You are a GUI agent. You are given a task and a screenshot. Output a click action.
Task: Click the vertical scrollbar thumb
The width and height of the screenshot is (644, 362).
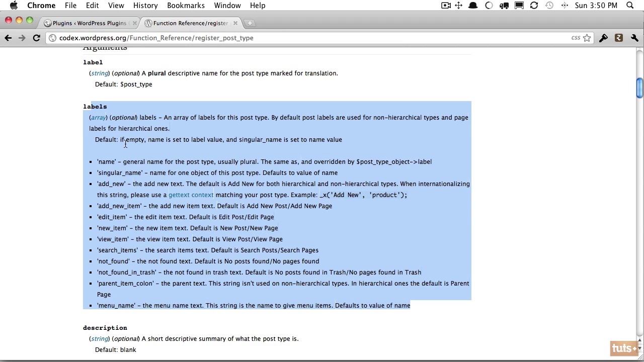(639, 88)
